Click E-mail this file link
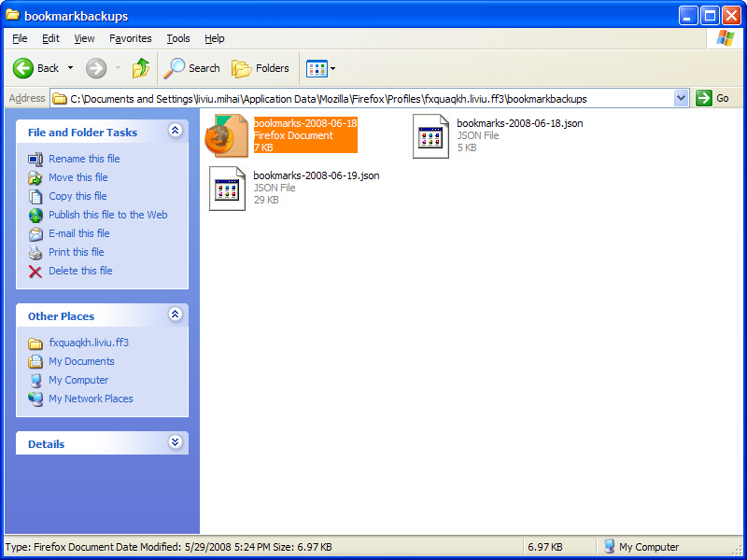The image size is (747, 560). [x=79, y=233]
